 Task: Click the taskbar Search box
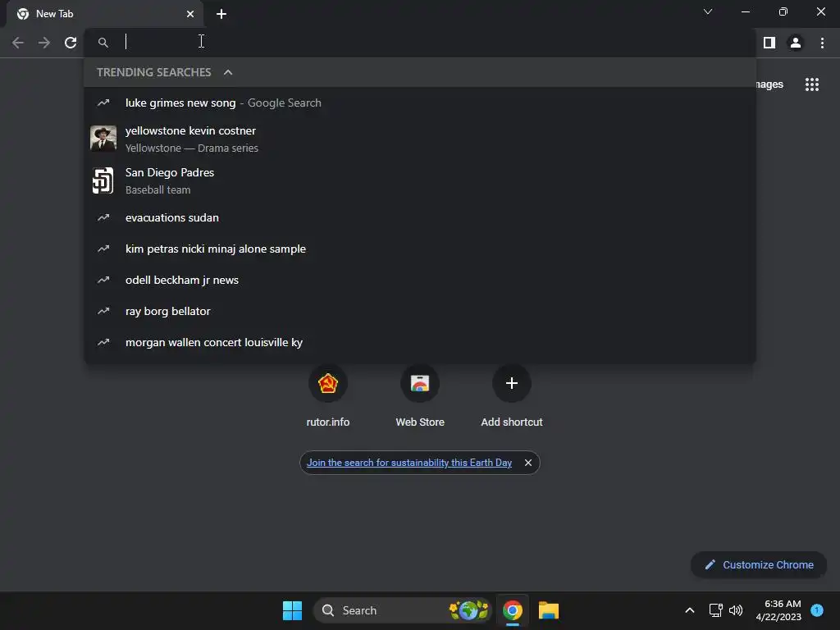tap(402, 610)
